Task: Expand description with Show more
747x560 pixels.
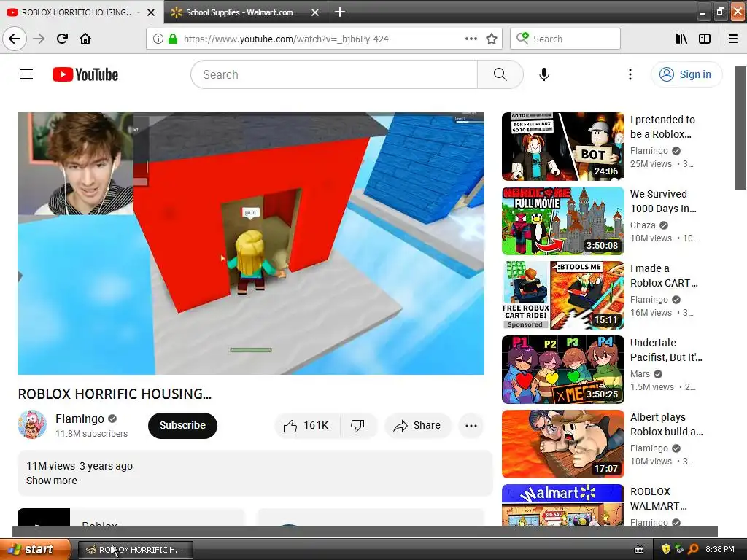Action: (52, 481)
